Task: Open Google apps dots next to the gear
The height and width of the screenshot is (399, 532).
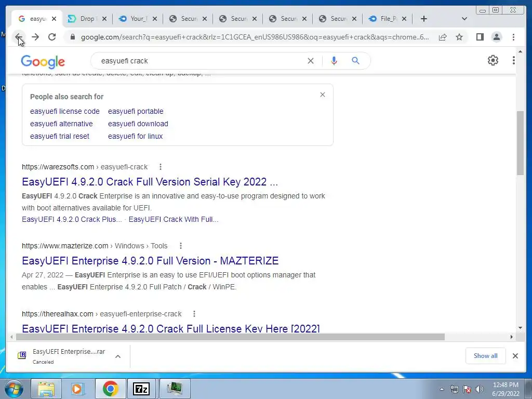Action: [513, 60]
